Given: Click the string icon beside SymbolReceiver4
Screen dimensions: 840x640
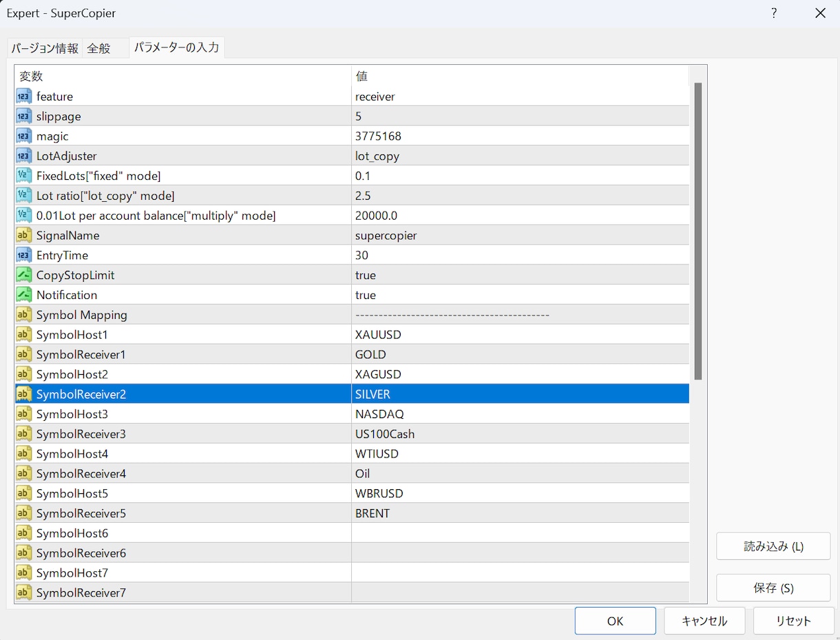Looking at the screenshot, I should pos(24,473).
